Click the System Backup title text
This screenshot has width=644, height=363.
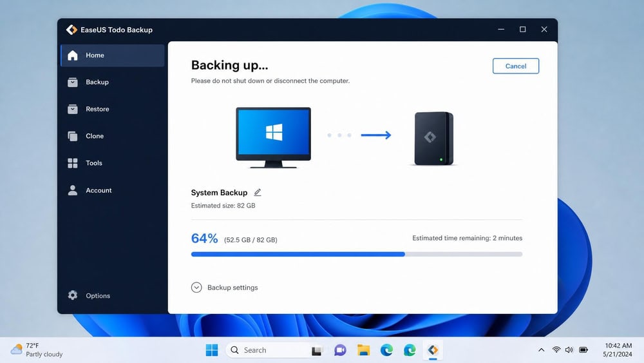pos(220,192)
